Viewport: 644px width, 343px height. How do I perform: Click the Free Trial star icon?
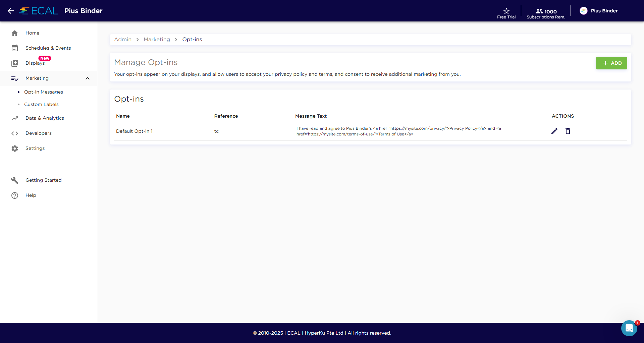pyautogui.click(x=506, y=11)
